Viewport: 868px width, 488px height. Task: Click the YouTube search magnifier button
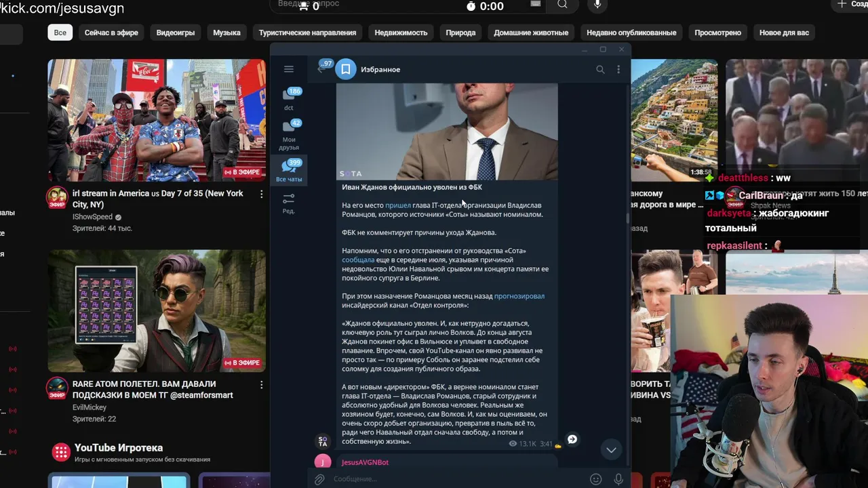pyautogui.click(x=562, y=5)
